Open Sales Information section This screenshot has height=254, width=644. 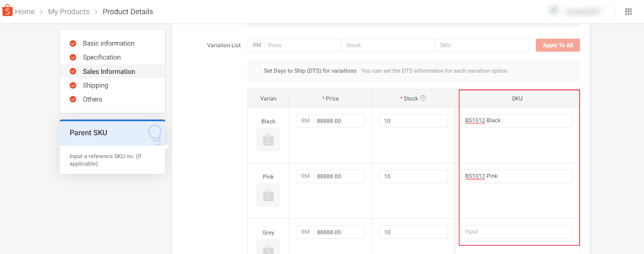pos(109,71)
